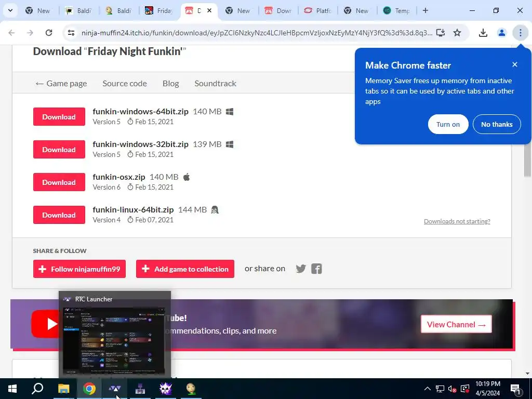Viewport: 532px width, 399px height.
Task: Open the notification center icon
Action: tap(516, 389)
